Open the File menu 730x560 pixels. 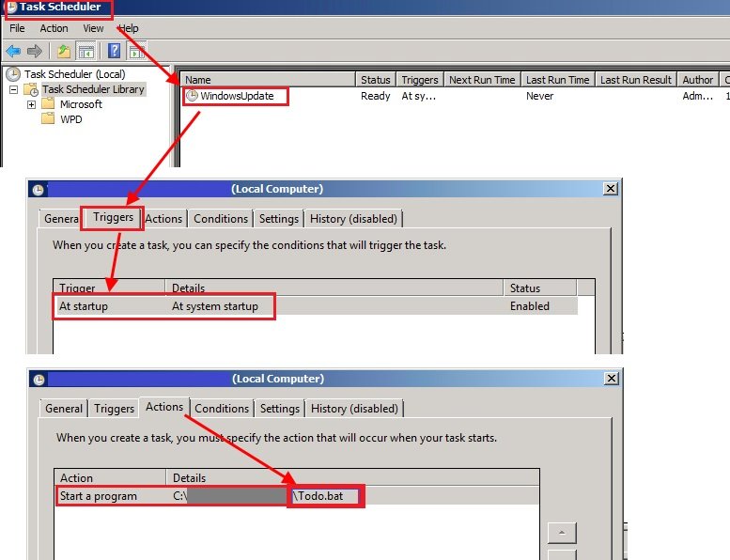(17, 28)
